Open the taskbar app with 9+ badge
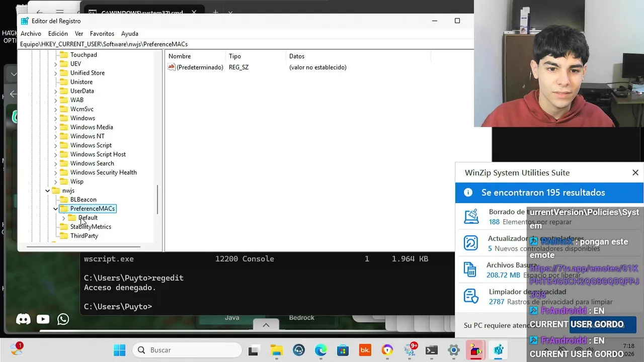Viewport: 644px width, 362px height. (x=409, y=349)
